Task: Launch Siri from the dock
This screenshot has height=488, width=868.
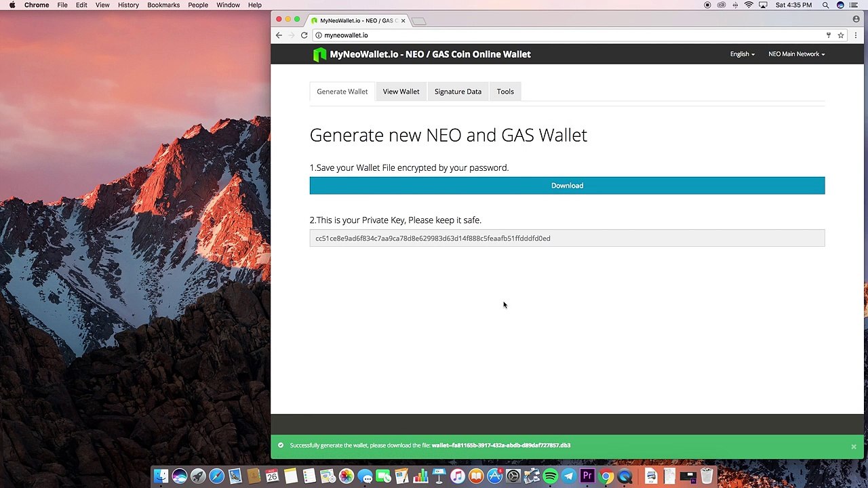Action: pyautogui.click(x=180, y=476)
